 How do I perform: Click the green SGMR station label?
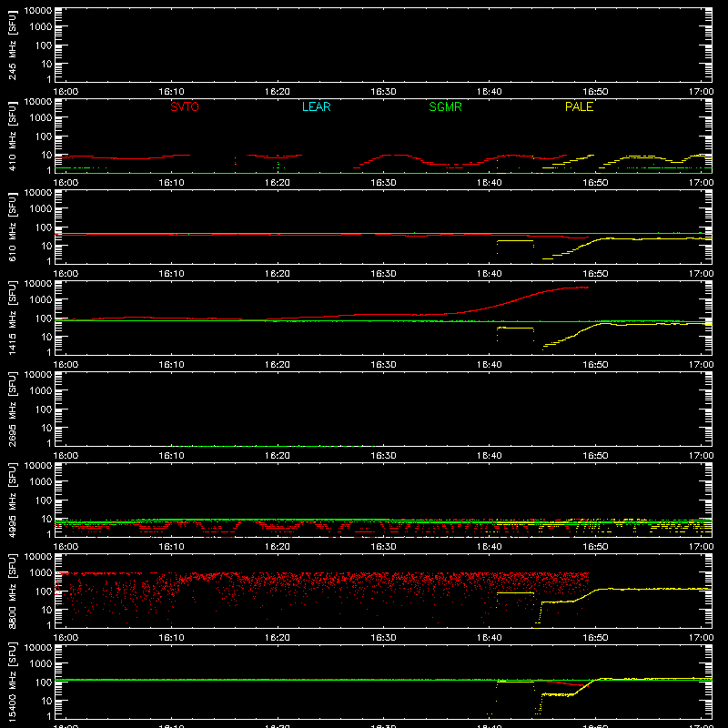click(x=445, y=106)
